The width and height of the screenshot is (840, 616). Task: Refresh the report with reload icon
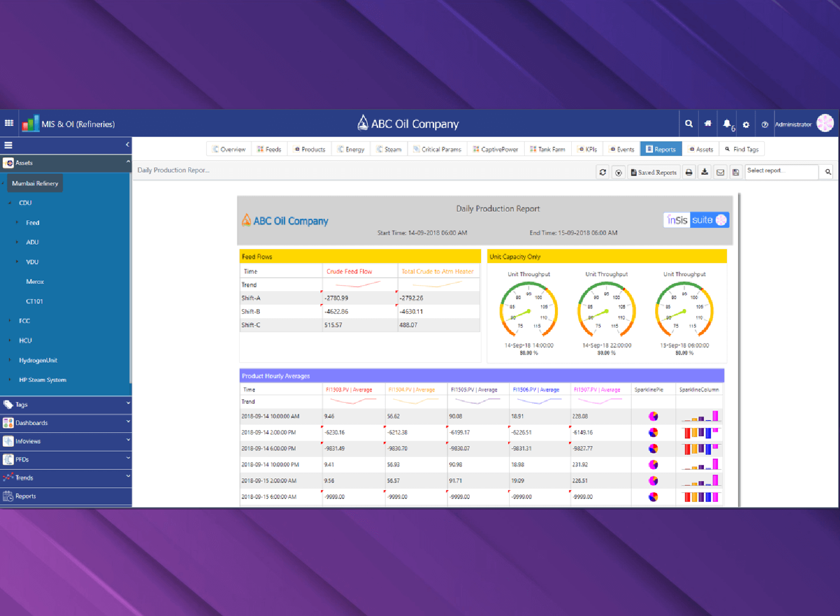pyautogui.click(x=603, y=172)
